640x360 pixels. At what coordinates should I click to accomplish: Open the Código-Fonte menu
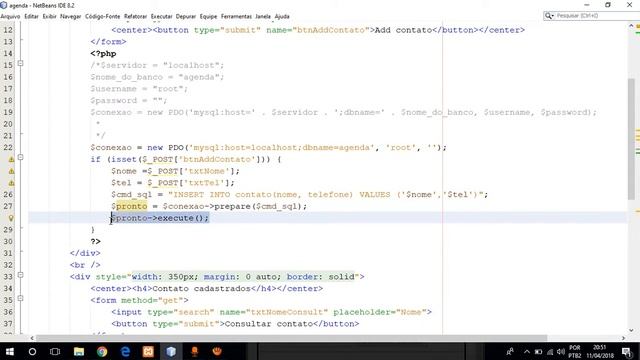[x=102, y=16]
